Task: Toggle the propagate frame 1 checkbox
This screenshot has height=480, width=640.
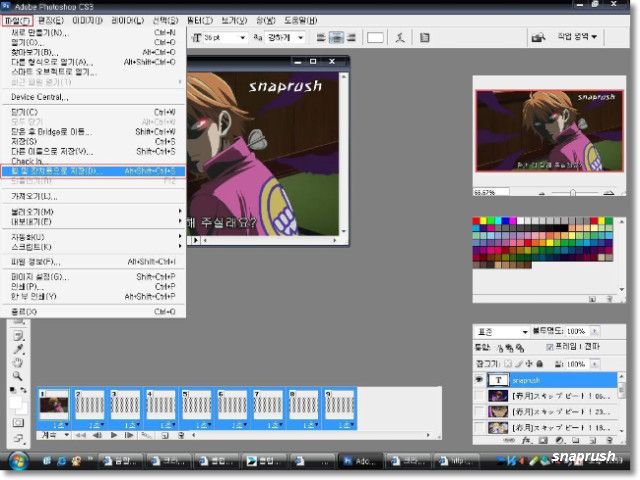Action: point(549,347)
